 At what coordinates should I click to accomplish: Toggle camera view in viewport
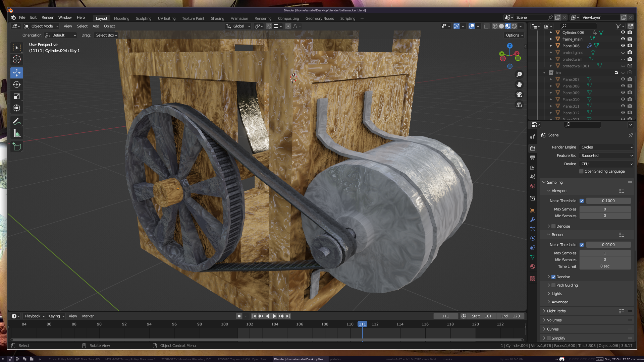click(519, 95)
